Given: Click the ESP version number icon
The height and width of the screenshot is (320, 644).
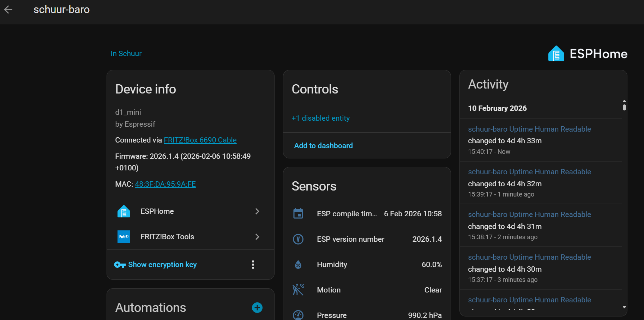Looking at the screenshot, I should [298, 239].
